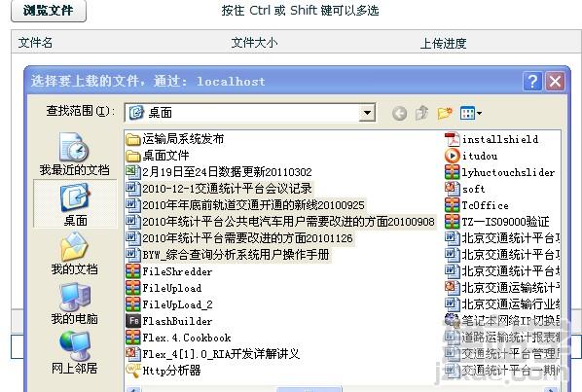
Task: Open 我的文档 in sidebar
Action: click(x=75, y=254)
